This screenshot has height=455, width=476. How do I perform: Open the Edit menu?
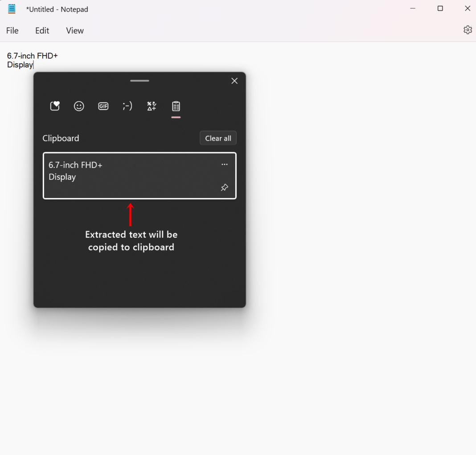(42, 30)
